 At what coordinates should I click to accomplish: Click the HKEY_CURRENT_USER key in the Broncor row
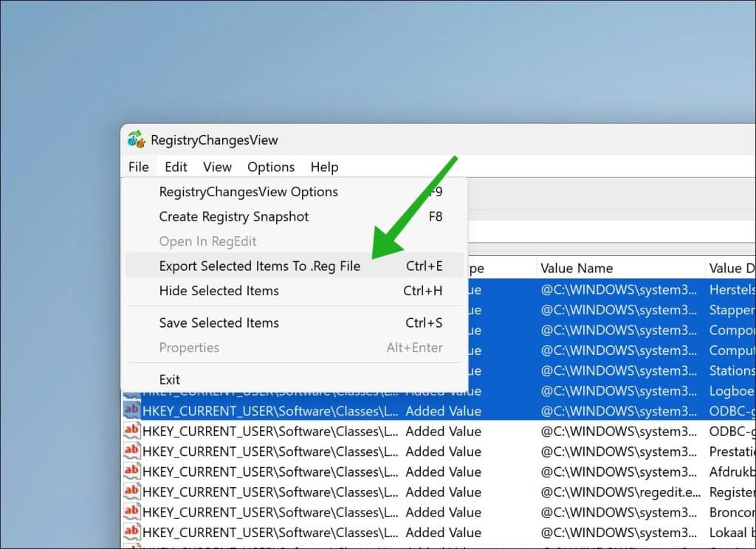(x=270, y=512)
